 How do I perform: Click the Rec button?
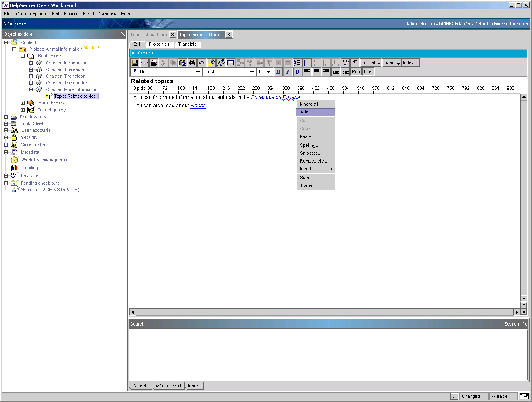356,72
